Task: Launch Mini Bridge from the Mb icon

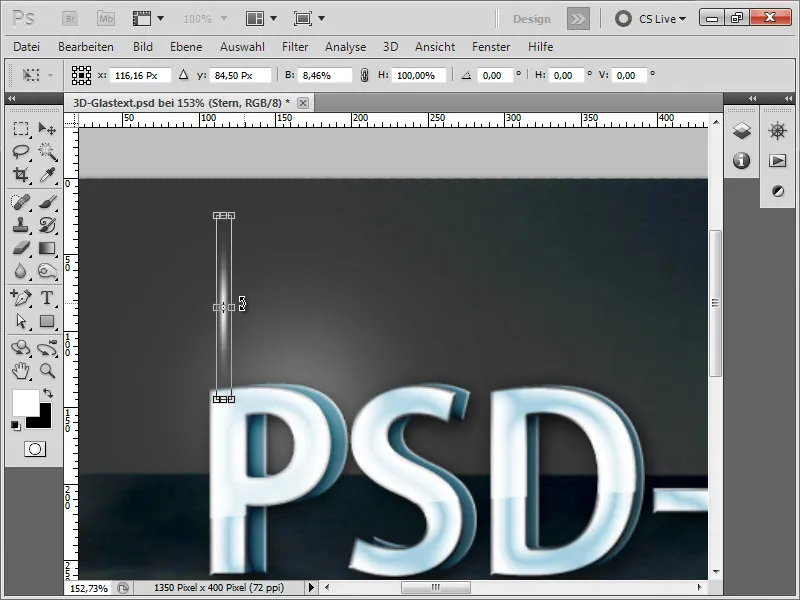Action: (106, 19)
